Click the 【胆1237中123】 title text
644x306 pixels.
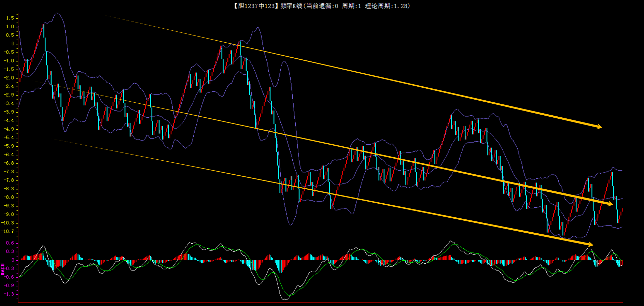[x=256, y=6]
